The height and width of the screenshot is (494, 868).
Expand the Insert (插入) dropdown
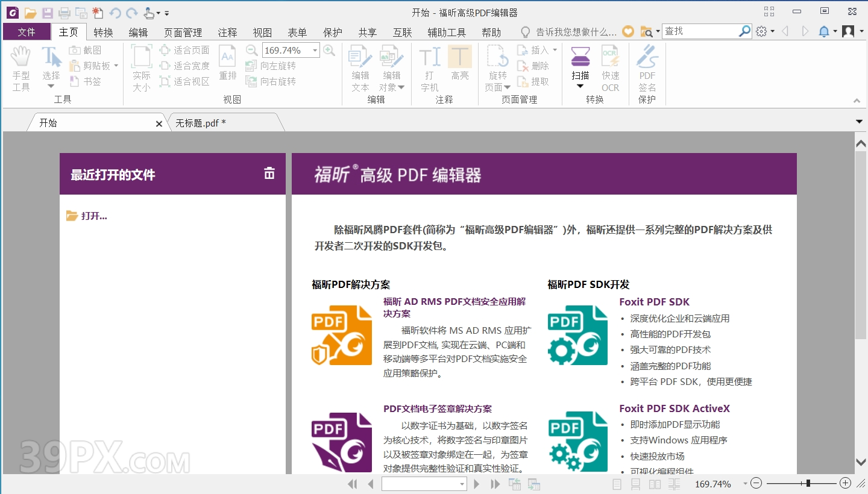point(555,50)
